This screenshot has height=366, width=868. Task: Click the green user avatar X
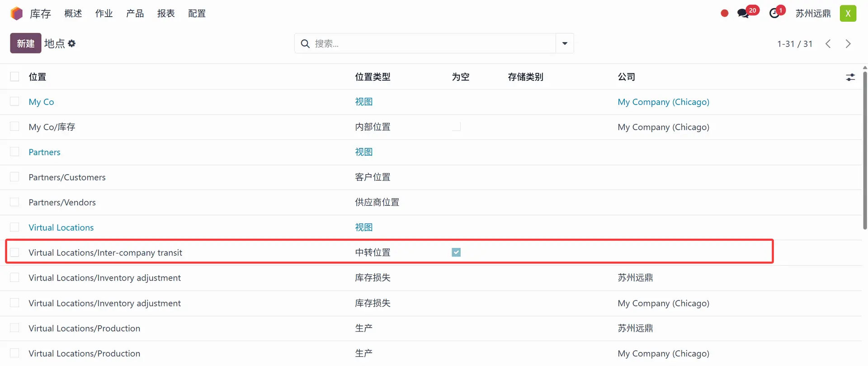coord(848,14)
